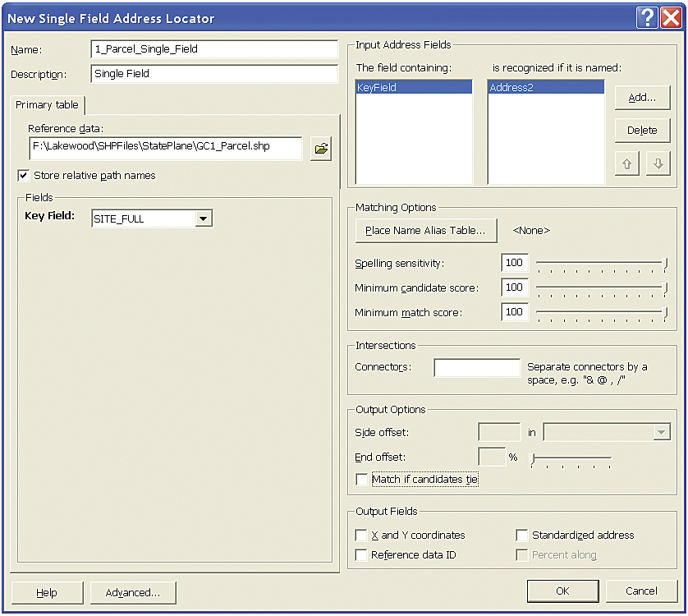Screen dimensions: 688x616
Task: Select KeyField in the field list
Action: pyautogui.click(x=414, y=87)
